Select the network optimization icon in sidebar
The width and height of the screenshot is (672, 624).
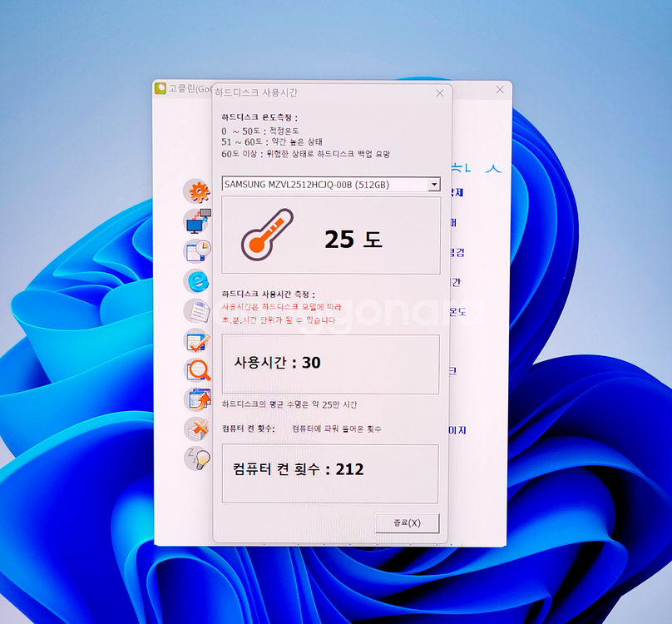198,220
